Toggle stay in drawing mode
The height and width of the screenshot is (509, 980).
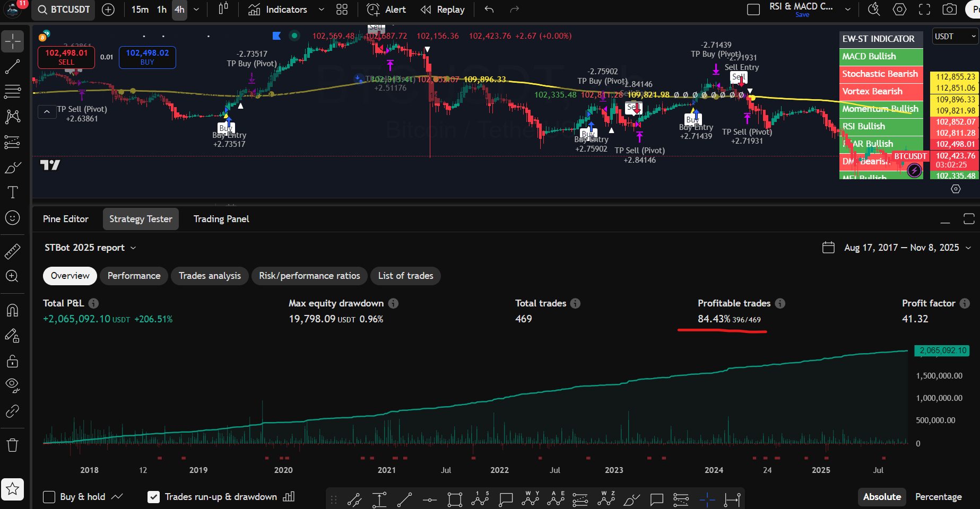[x=13, y=336]
